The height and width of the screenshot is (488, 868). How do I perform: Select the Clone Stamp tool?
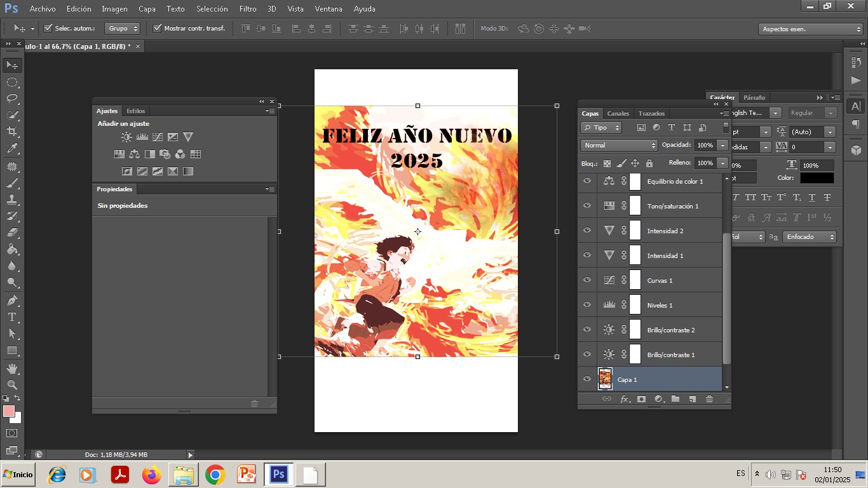pos(12,200)
